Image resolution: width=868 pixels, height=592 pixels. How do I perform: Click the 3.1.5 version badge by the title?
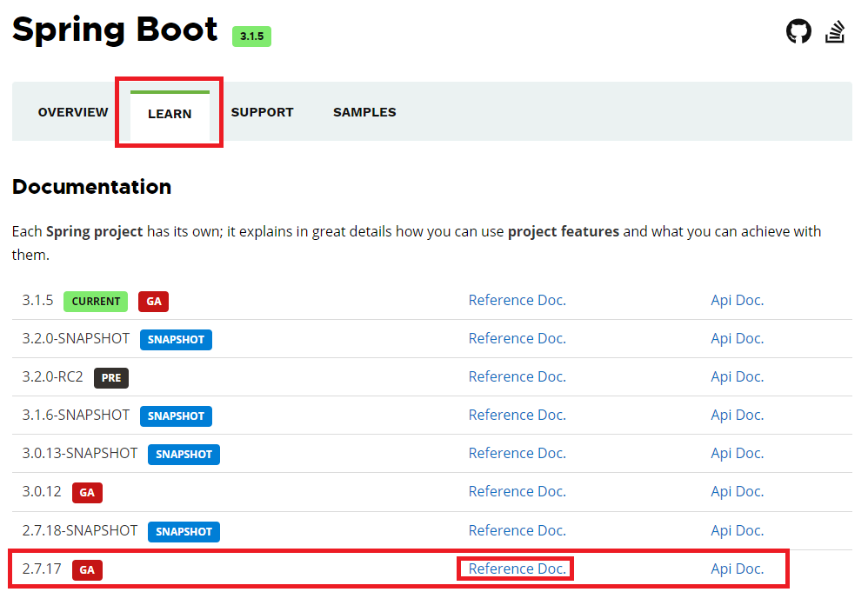click(252, 37)
